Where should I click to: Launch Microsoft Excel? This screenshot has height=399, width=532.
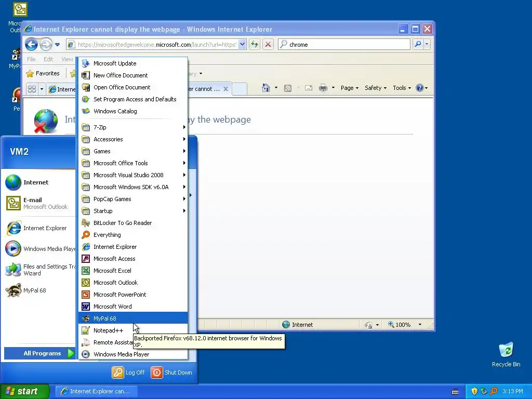(x=133, y=270)
